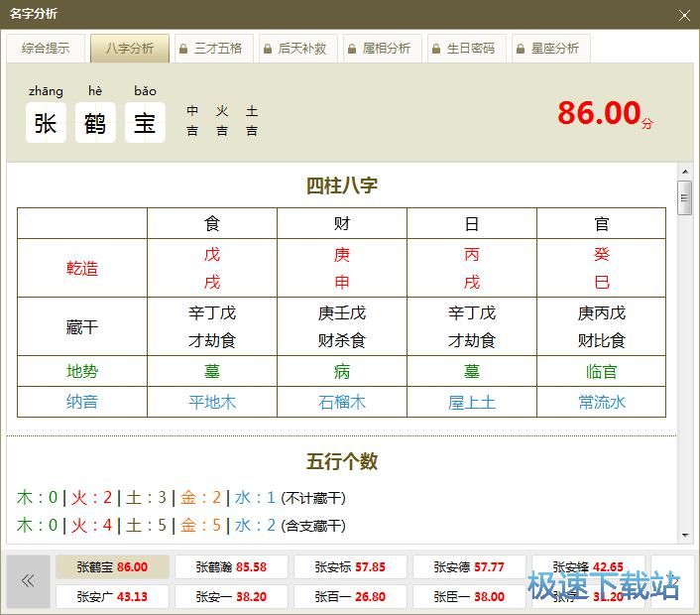The image size is (700, 615).
Task: Click the 含支藏干 five-elements count line
Action: [x=181, y=525]
